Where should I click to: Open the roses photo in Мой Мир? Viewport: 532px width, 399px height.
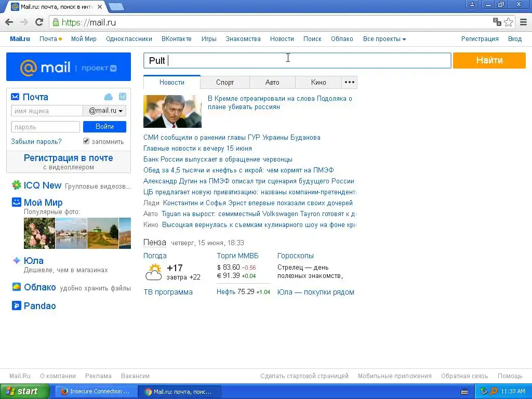tap(39, 233)
